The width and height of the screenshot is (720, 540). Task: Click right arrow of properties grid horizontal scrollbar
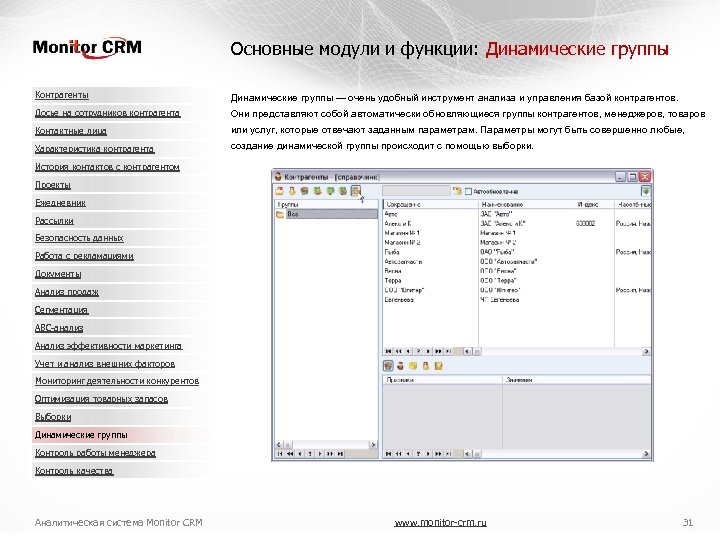(646, 454)
